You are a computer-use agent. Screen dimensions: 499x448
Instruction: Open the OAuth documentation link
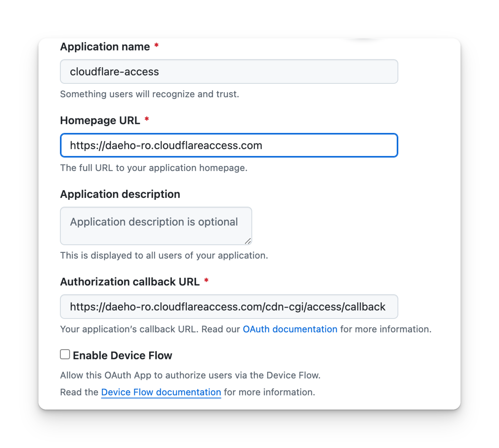(290, 329)
